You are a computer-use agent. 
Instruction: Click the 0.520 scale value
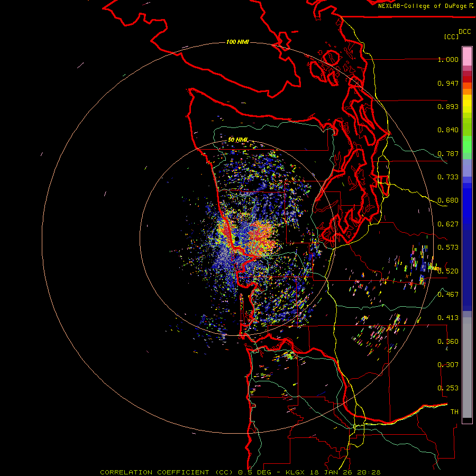pyautogui.click(x=448, y=271)
